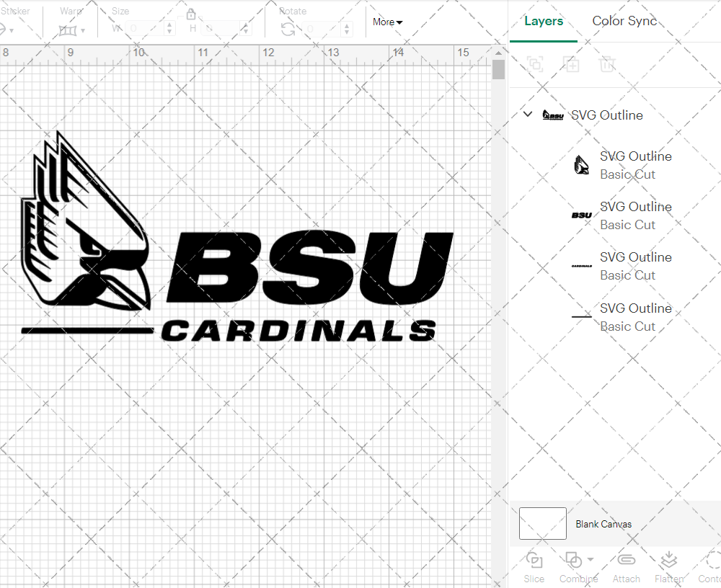Select the Flatten tool
Image resolution: width=721 pixels, height=588 pixels.
(668, 566)
